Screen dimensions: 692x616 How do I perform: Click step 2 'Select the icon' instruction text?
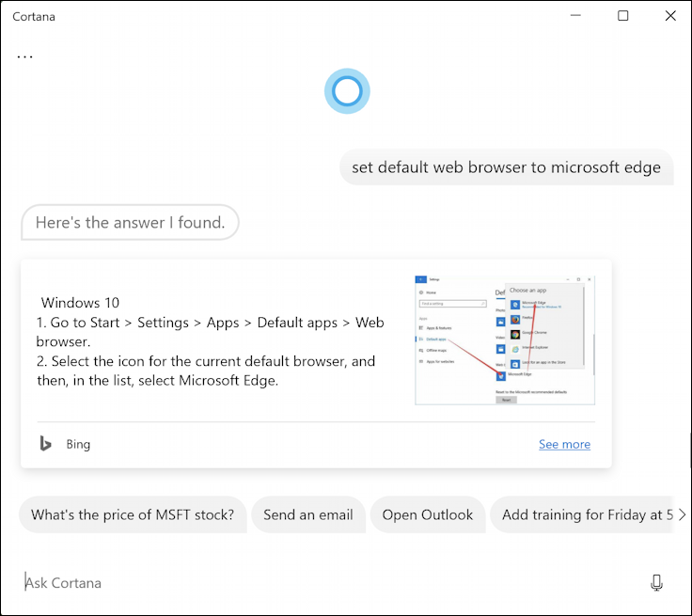(206, 371)
